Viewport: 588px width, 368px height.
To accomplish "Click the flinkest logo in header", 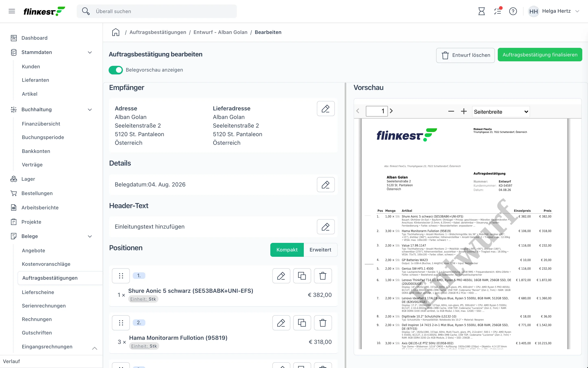I will (x=44, y=11).
